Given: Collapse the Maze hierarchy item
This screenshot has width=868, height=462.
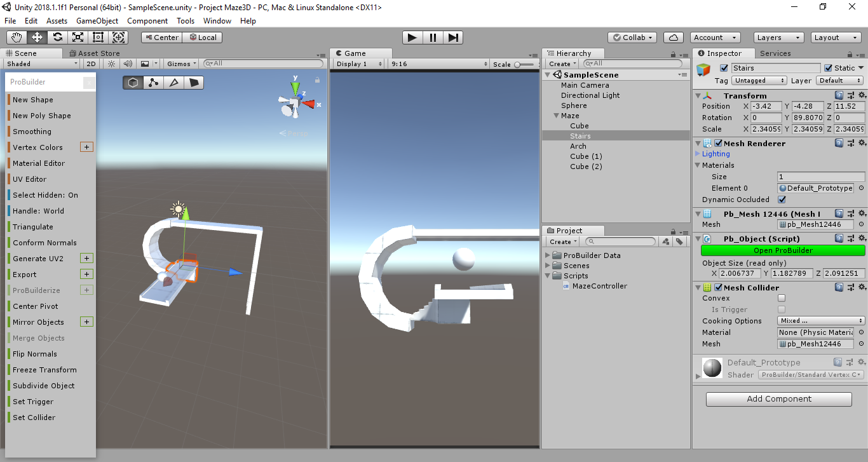Looking at the screenshot, I should point(556,116).
